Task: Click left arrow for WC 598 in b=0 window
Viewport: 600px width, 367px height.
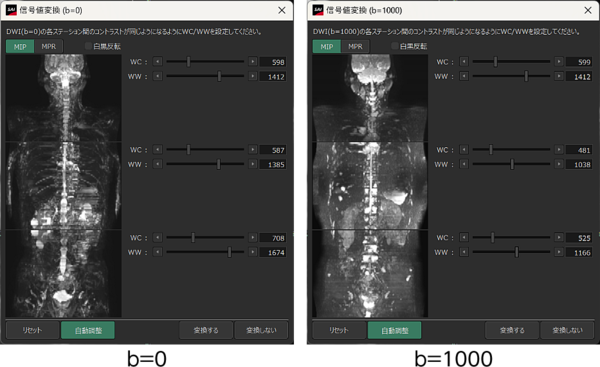Action: pyautogui.click(x=157, y=61)
